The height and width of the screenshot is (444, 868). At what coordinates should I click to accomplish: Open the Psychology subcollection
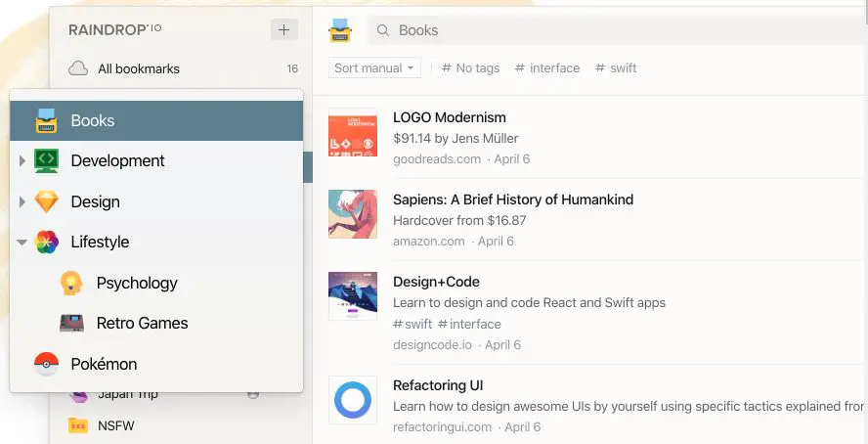[137, 283]
